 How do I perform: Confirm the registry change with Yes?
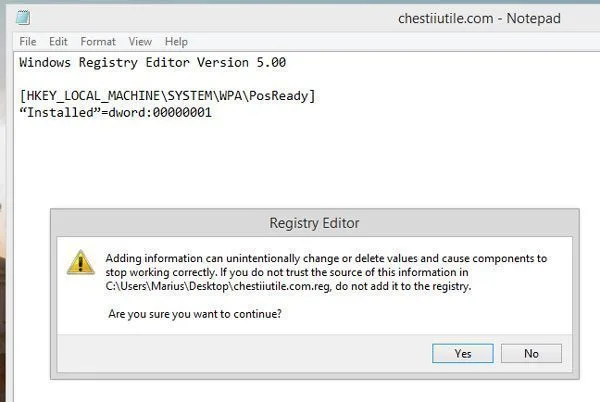coord(463,353)
